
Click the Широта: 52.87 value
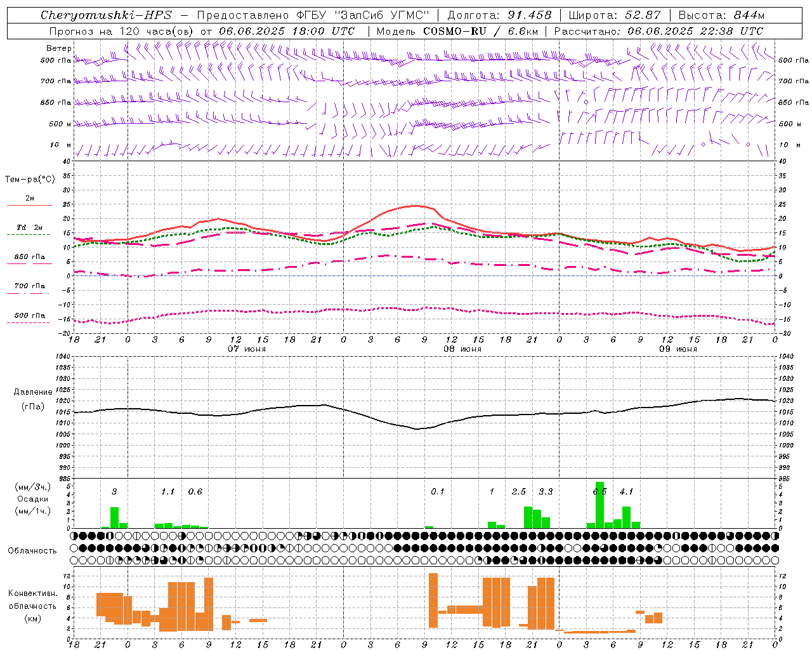(615, 15)
